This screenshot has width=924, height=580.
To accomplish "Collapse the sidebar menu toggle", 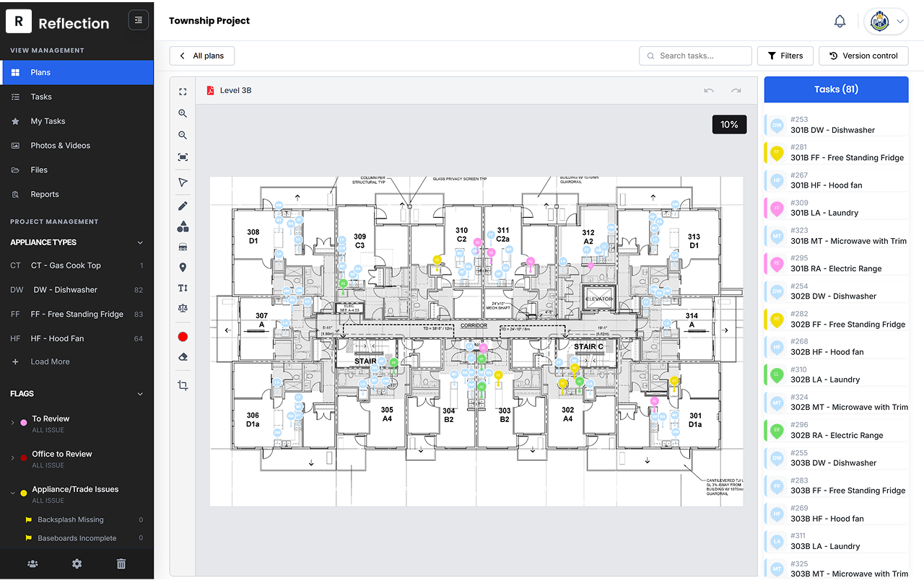I will (x=139, y=20).
